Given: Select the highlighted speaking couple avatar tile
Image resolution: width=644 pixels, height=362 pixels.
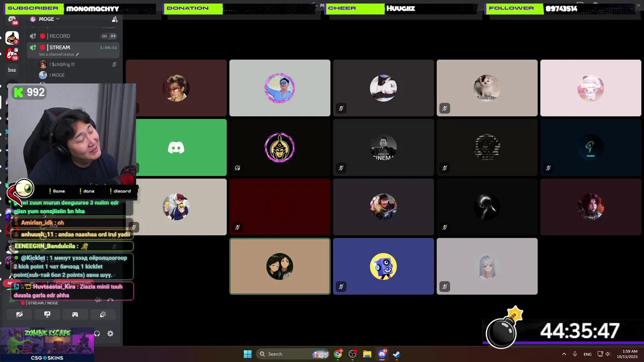Looking at the screenshot, I should 280,266.
